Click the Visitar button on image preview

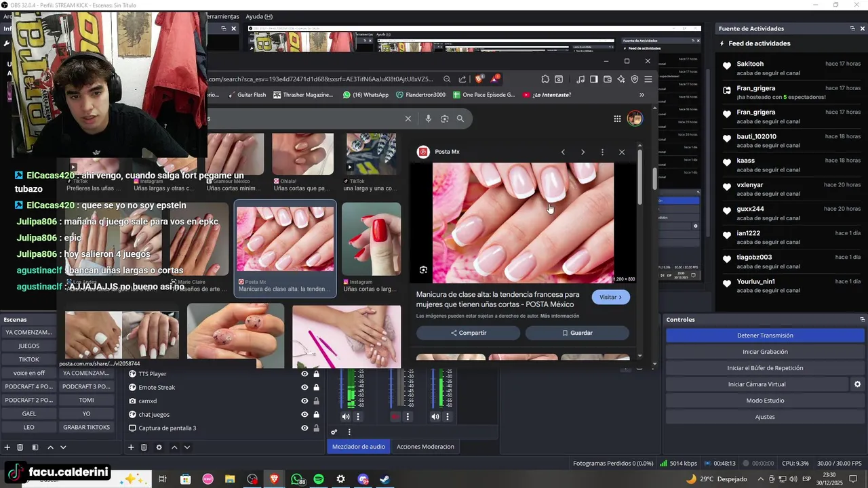610,298
